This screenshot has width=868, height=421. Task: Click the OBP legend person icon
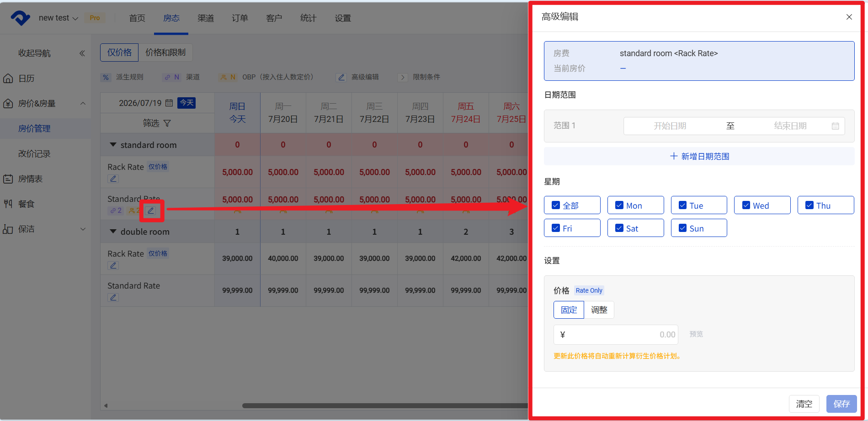[x=228, y=77]
